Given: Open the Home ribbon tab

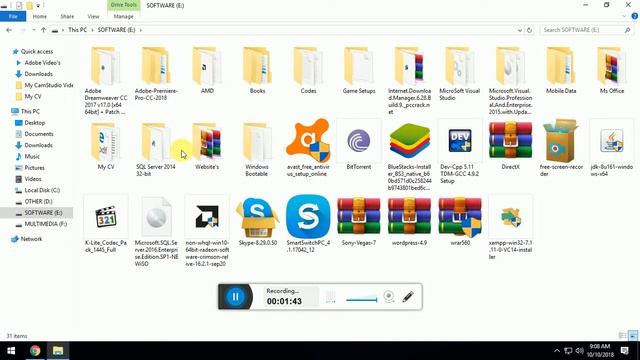Looking at the screenshot, I should [40, 16].
